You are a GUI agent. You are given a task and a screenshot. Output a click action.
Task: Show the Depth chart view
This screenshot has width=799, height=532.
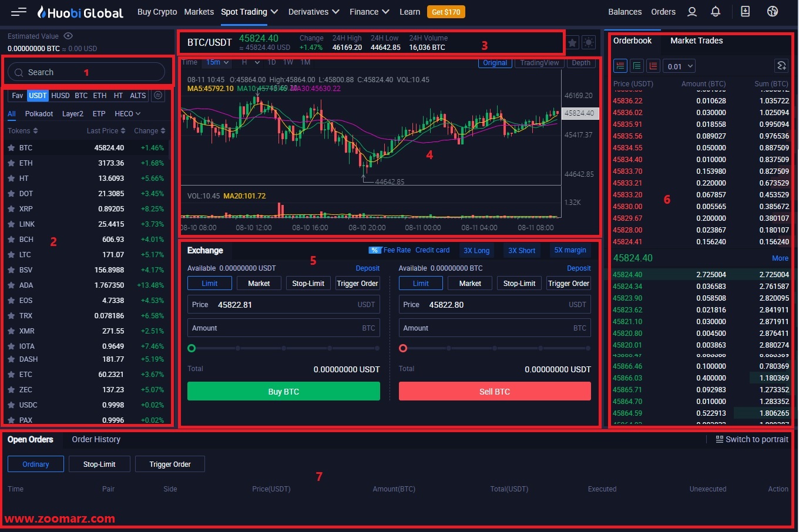[581, 63]
